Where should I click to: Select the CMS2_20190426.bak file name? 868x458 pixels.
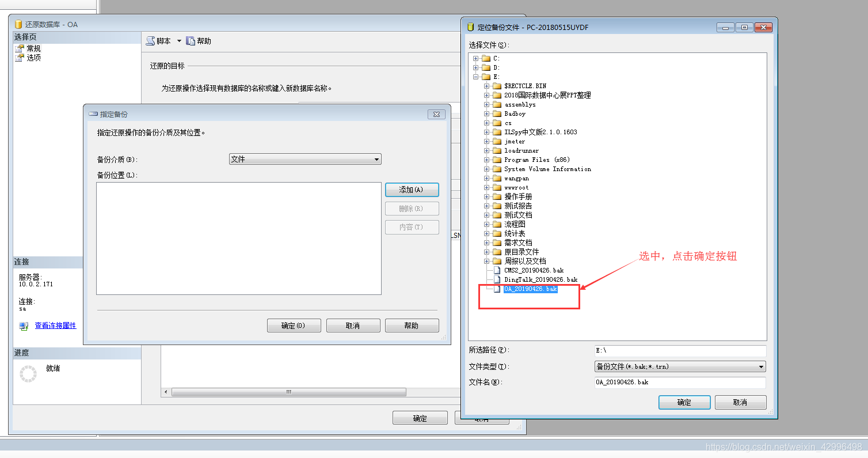[534, 270]
